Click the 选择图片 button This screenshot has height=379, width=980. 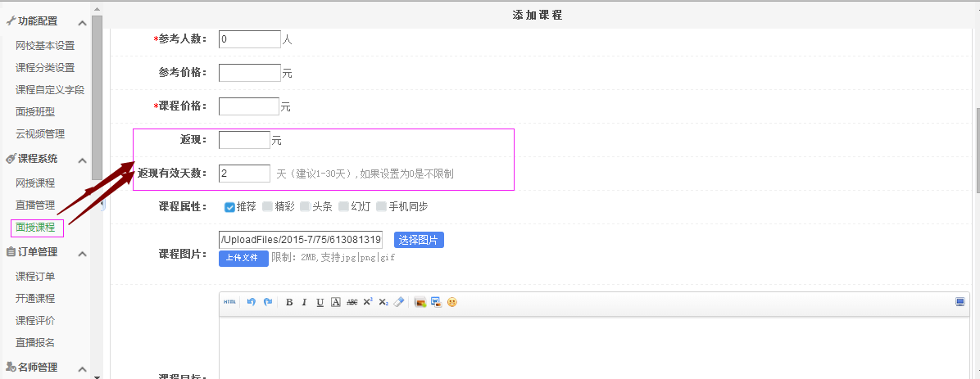pos(419,240)
